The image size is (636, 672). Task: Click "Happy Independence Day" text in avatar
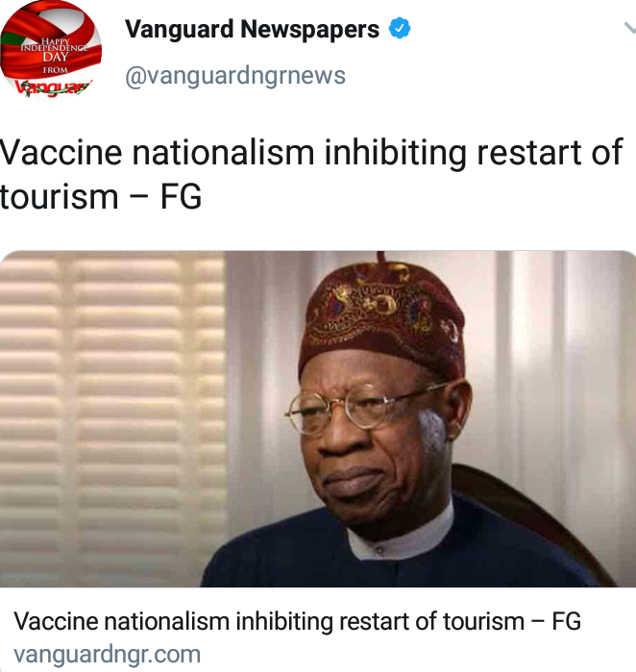[55, 49]
